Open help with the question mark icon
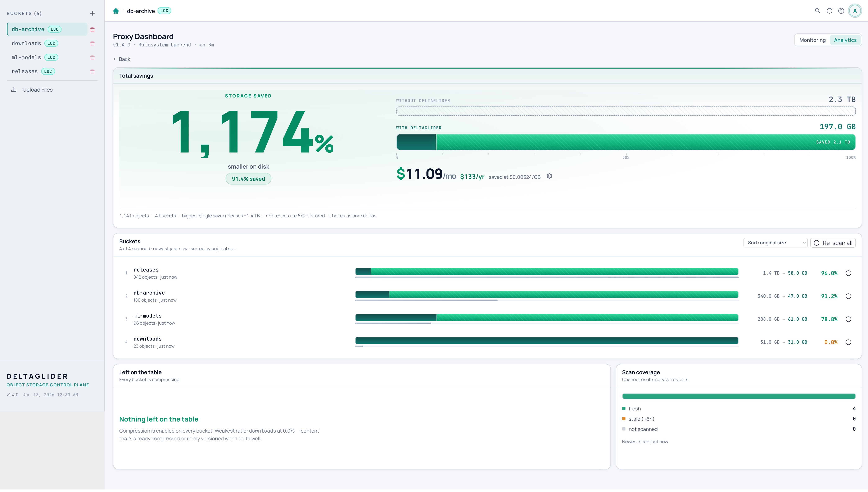Screen dimensions: 868x492 pos(841,11)
